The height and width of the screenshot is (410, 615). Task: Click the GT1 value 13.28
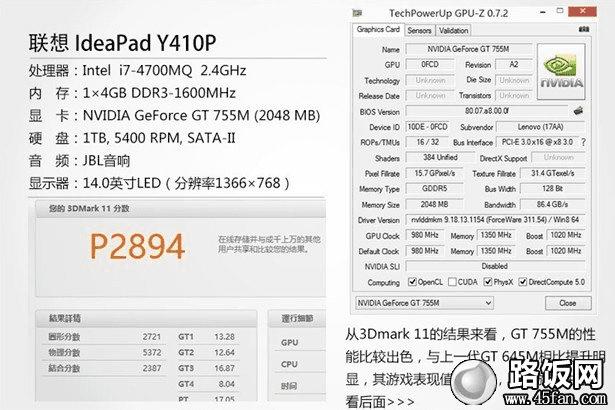click(x=224, y=337)
